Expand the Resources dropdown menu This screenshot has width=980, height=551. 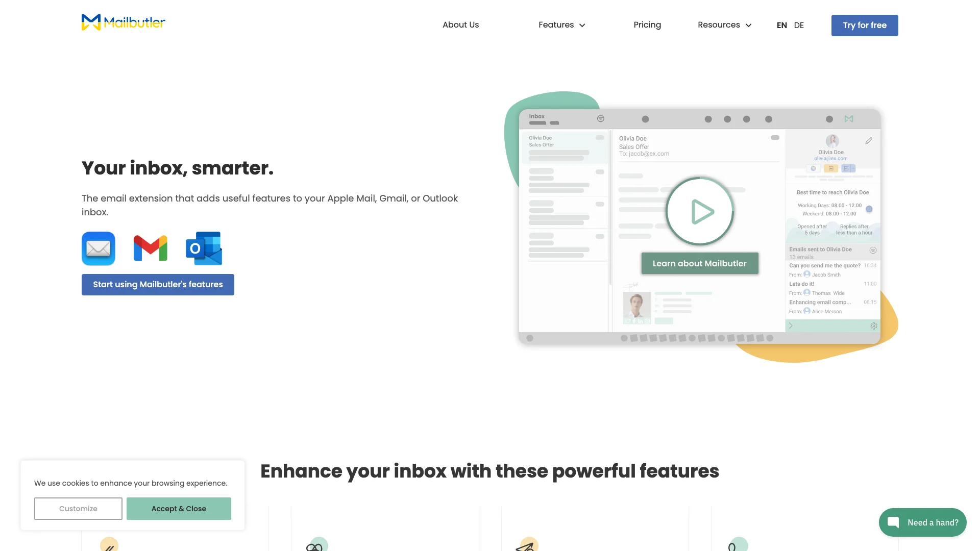tap(725, 25)
